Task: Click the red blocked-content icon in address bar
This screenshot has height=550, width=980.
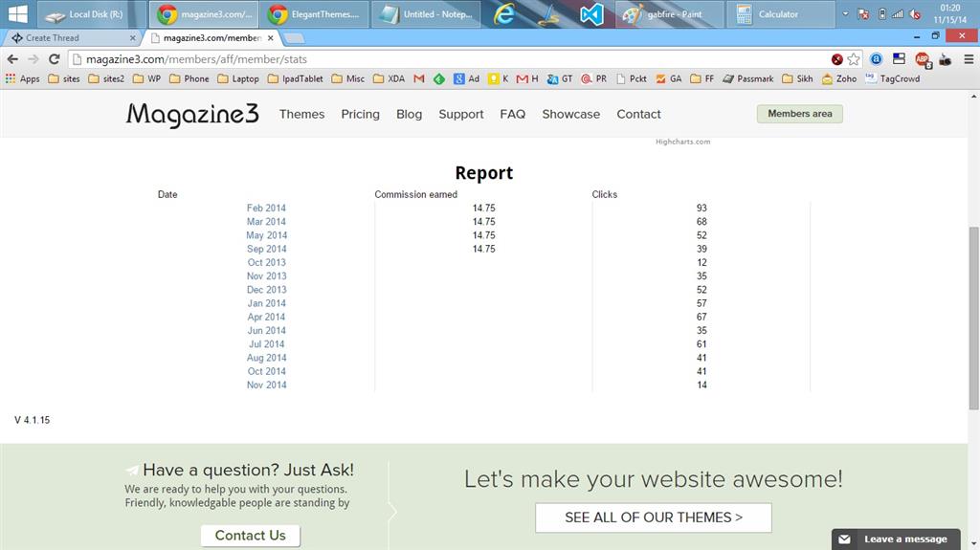Action: [x=836, y=59]
